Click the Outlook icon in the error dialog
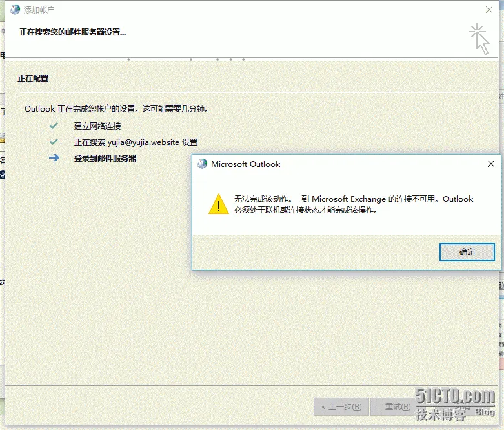The image size is (504, 430). click(x=202, y=164)
